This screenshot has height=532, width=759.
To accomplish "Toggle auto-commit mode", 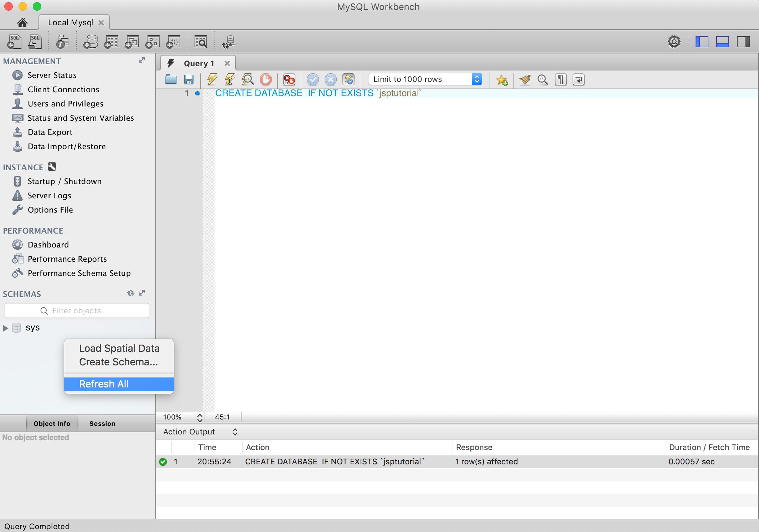I will [348, 79].
